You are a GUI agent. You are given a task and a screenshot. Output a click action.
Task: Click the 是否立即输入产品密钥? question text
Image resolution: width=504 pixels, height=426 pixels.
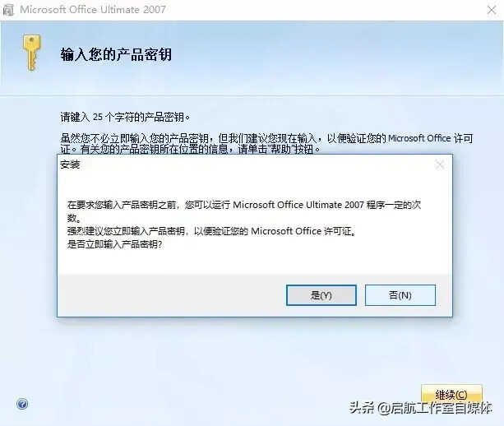pos(115,244)
